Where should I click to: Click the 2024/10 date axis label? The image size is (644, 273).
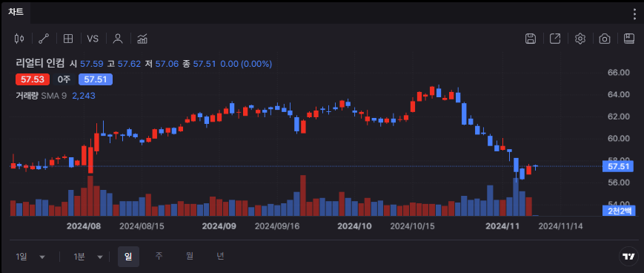point(354,226)
